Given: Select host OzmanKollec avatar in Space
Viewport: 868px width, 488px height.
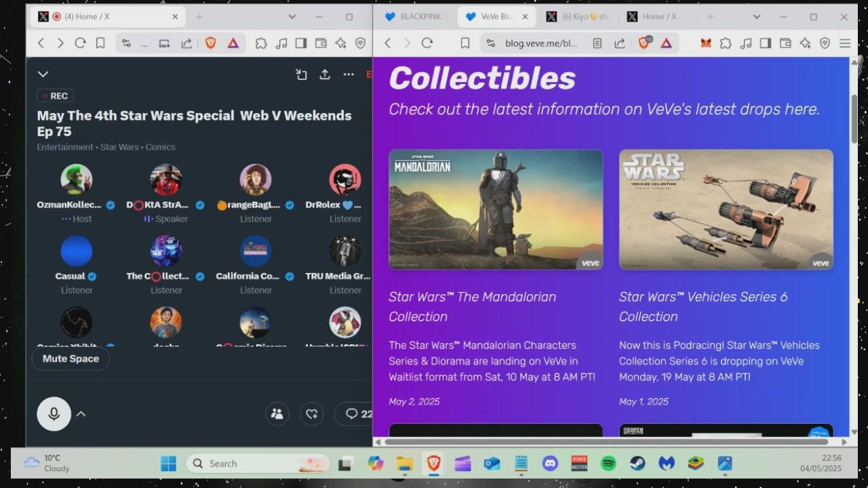Looking at the screenshot, I should coord(77,180).
